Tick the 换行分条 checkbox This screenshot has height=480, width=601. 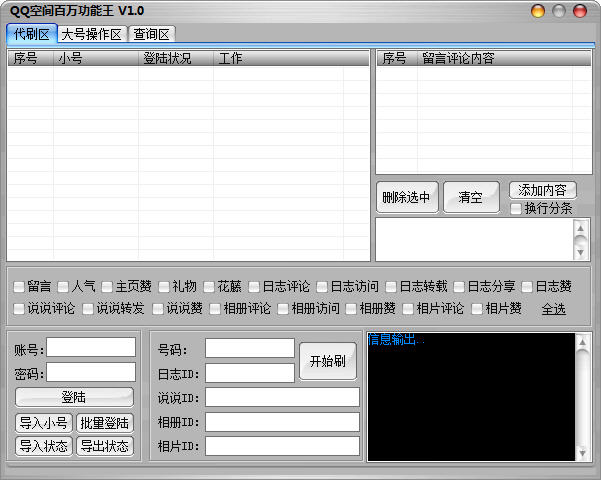point(516,208)
